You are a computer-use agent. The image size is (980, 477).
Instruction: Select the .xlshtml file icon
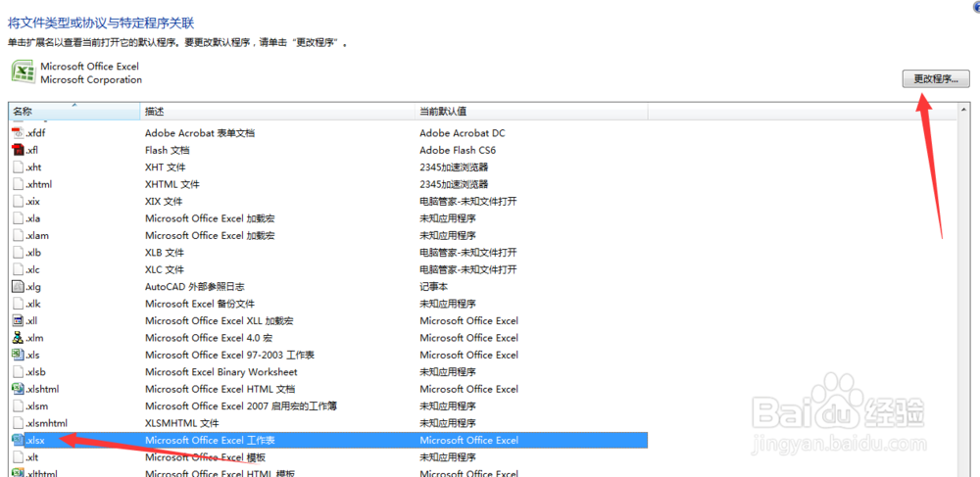(18, 389)
